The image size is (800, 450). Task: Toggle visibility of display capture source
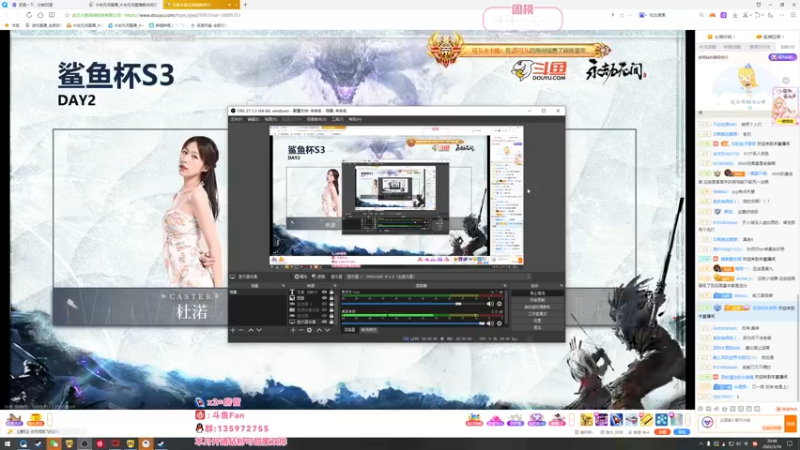324,322
